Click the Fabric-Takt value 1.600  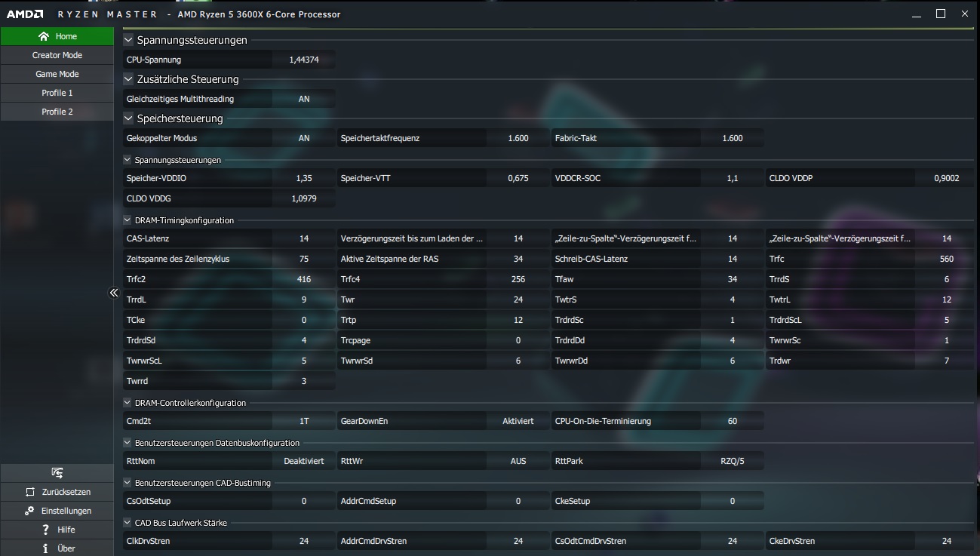pos(733,138)
